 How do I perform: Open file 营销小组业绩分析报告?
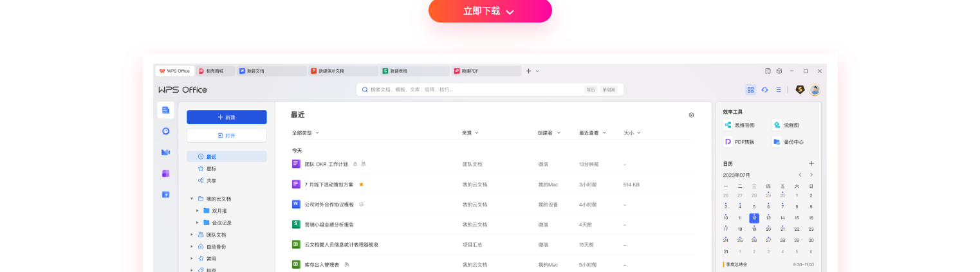click(x=329, y=224)
